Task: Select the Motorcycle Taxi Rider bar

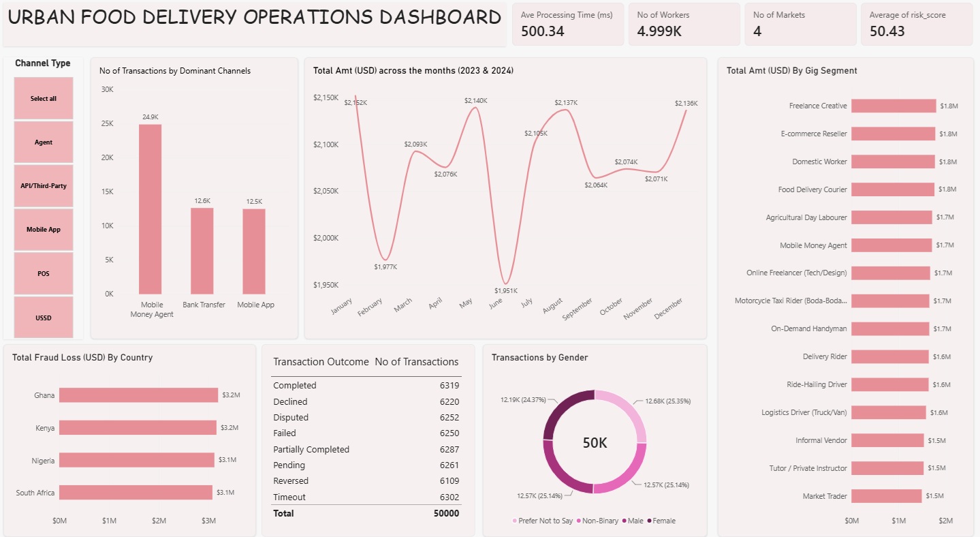Action: [890, 301]
